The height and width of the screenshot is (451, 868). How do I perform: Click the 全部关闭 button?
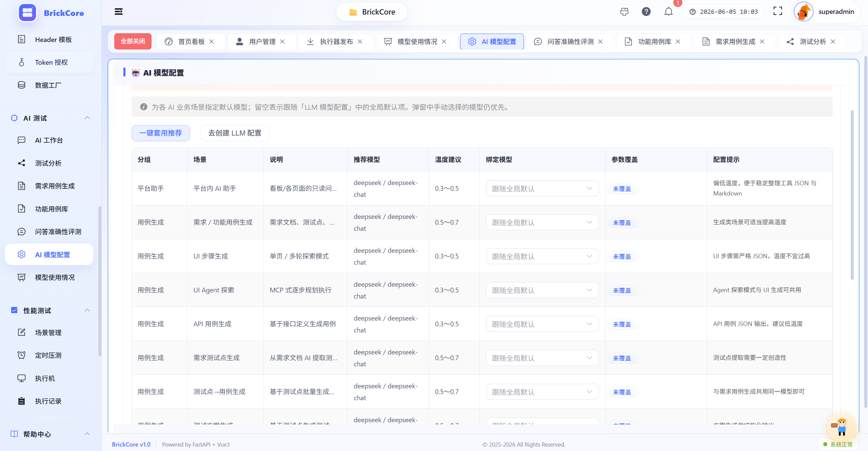133,41
